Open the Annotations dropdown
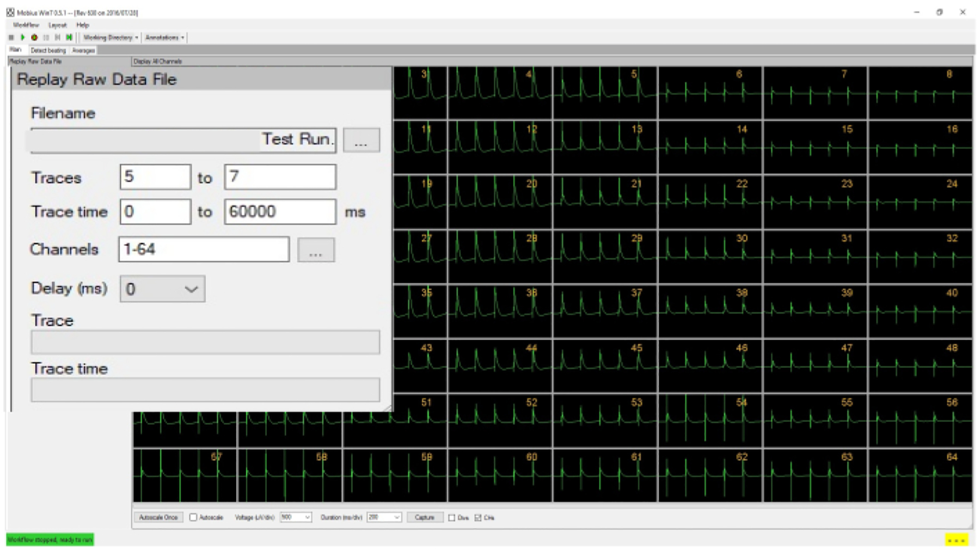The width and height of the screenshot is (980, 550). click(x=164, y=38)
